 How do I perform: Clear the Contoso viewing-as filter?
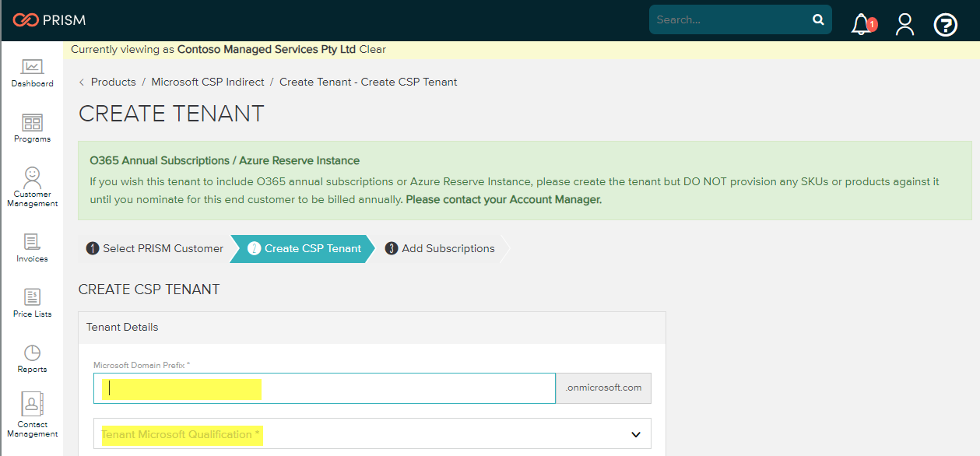[372, 50]
